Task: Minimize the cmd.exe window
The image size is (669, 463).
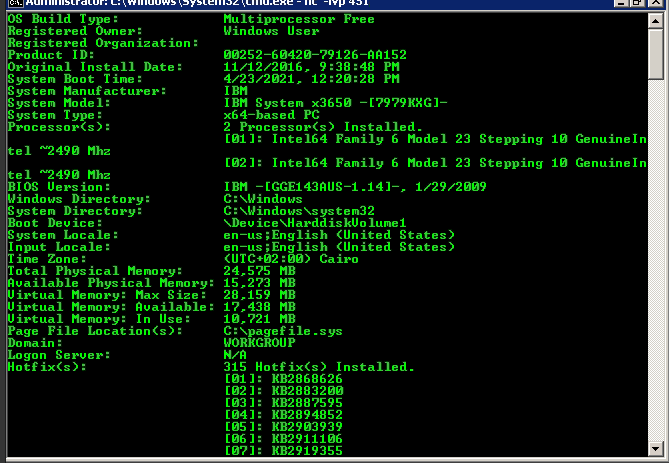Action: click(x=621, y=3)
